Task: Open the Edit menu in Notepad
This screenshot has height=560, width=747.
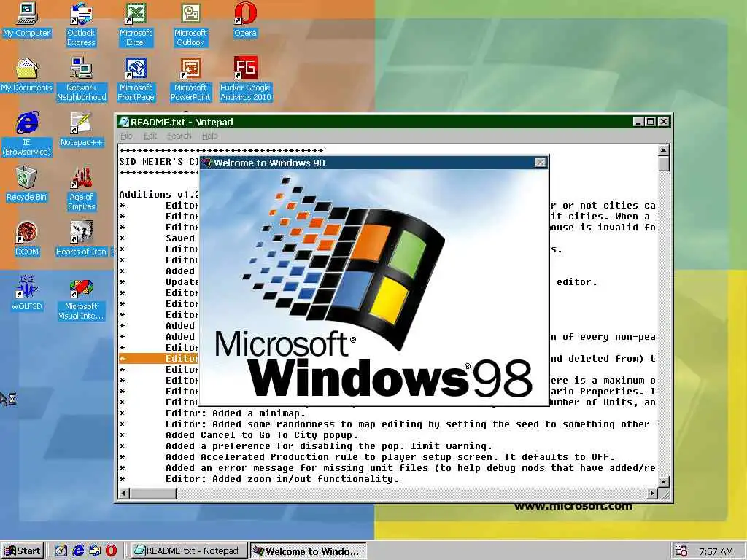Action: (x=150, y=136)
